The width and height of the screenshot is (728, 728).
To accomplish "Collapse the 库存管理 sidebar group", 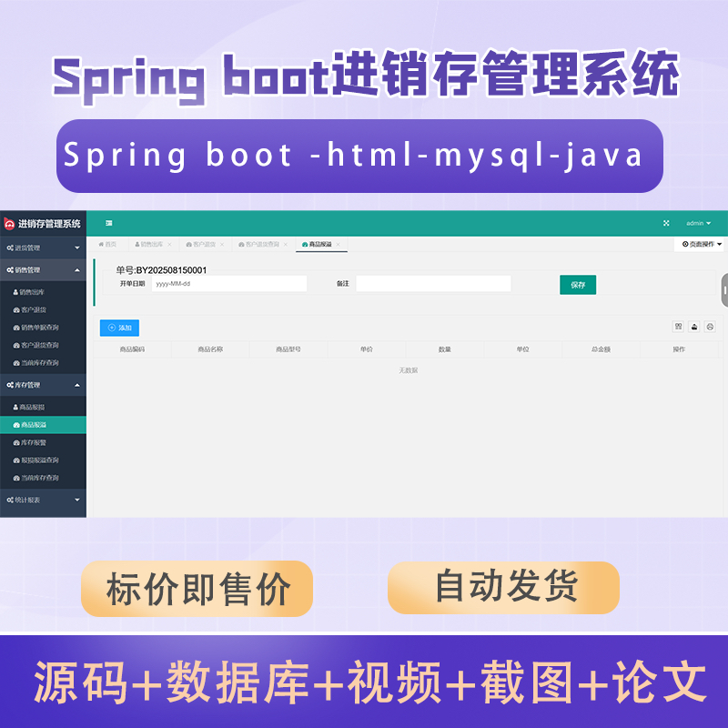I will 43,385.
